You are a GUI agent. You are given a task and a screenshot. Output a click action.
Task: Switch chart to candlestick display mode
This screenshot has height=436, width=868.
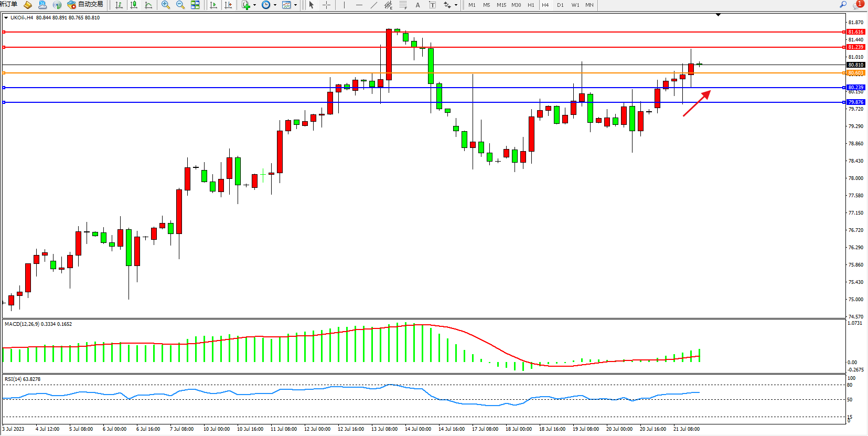[134, 5]
